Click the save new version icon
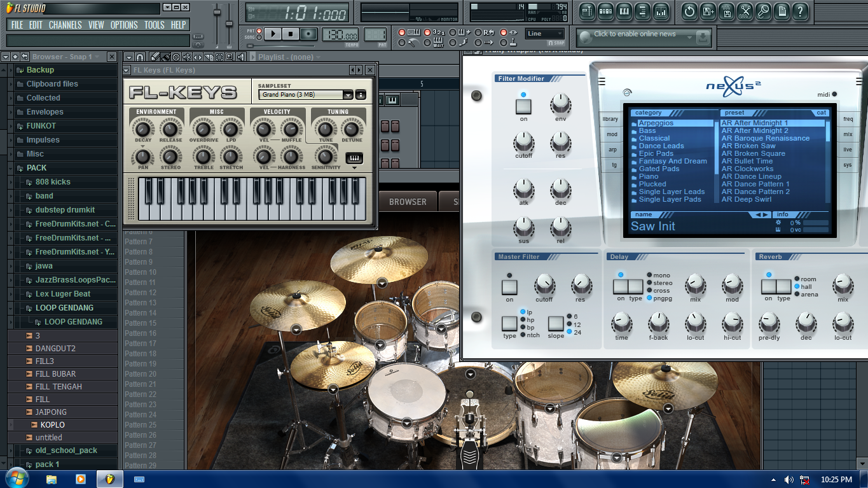The width and height of the screenshot is (868, 488). pos(708,11)
